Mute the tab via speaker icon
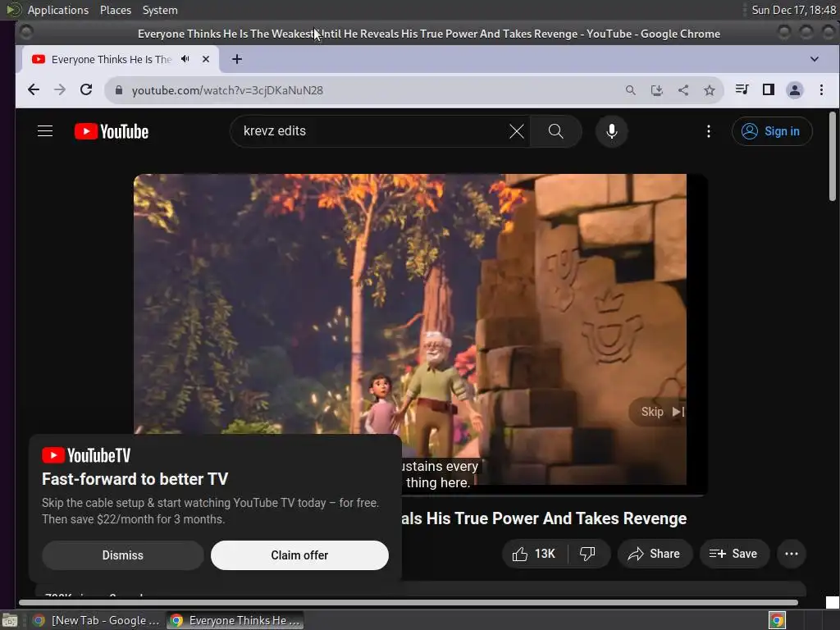The image size is (840, 630). [x=185, y=59]
